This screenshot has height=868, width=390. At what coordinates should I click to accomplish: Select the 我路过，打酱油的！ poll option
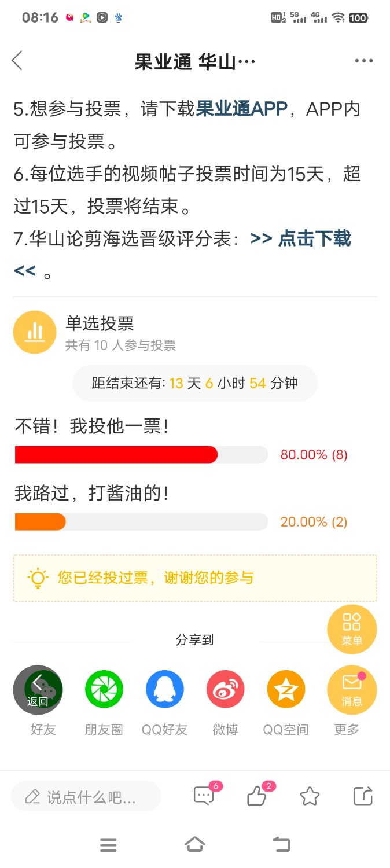pyautogui.click(x=92, y=494)
